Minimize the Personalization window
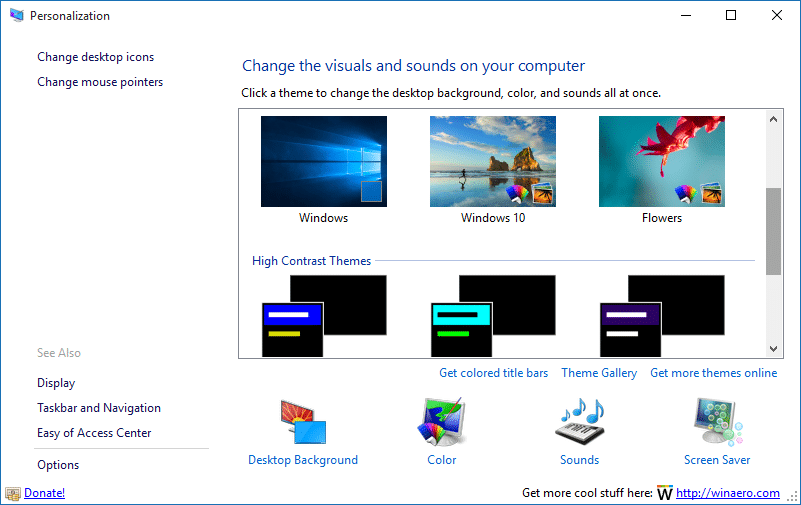The image size is (801, 505). click(686, 15)
